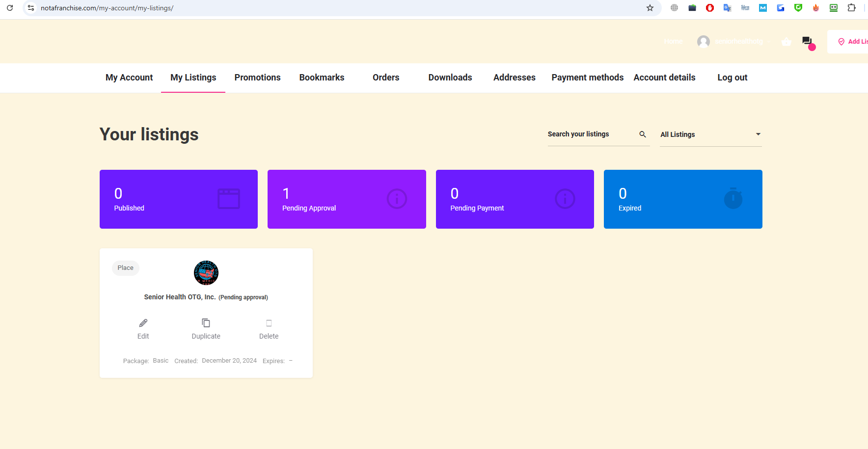Screen dimensions: 868x449
Task: Open the Promotions tab
Action: 258,78
